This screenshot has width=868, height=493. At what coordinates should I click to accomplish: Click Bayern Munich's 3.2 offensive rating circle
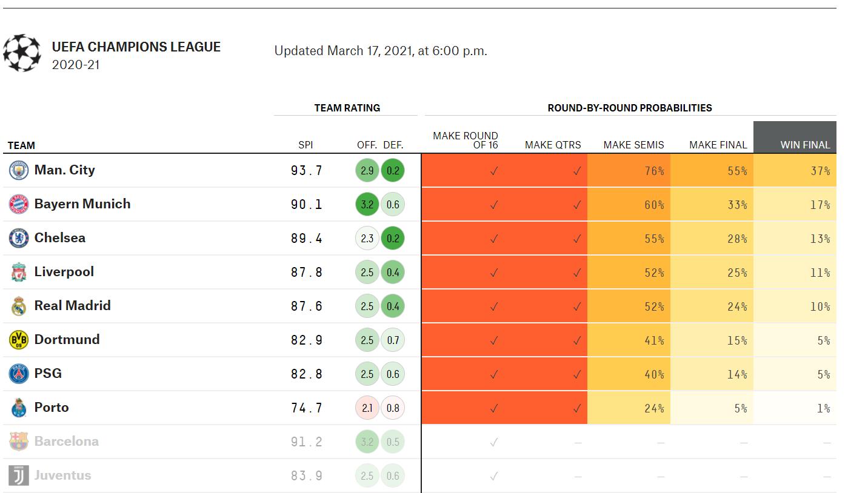[367, 205]
